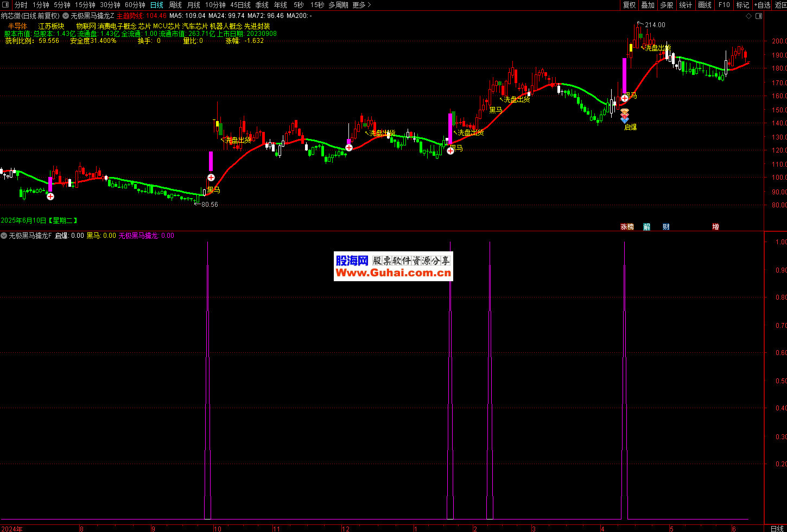
Task: Switch to 30分钟 period
Action: [110, 5]
